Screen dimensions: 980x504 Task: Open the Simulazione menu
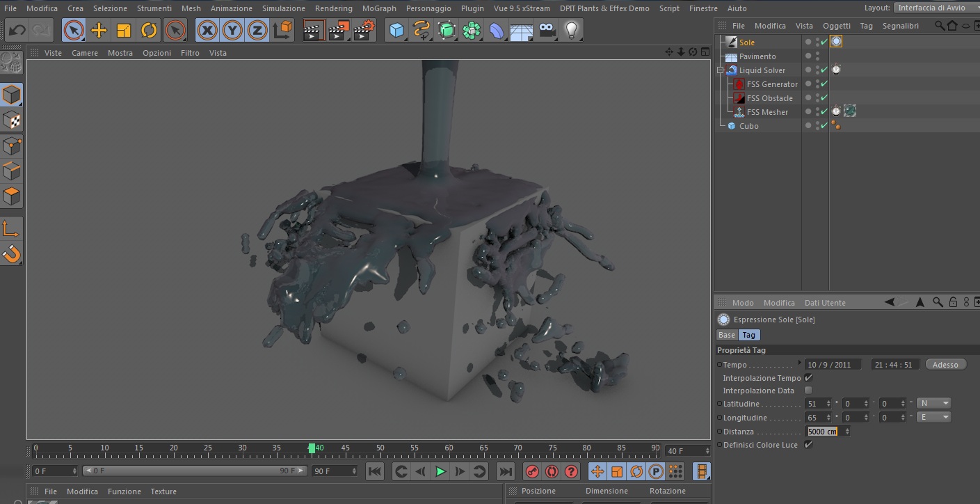pyautogui.click(x=283, y=8)
